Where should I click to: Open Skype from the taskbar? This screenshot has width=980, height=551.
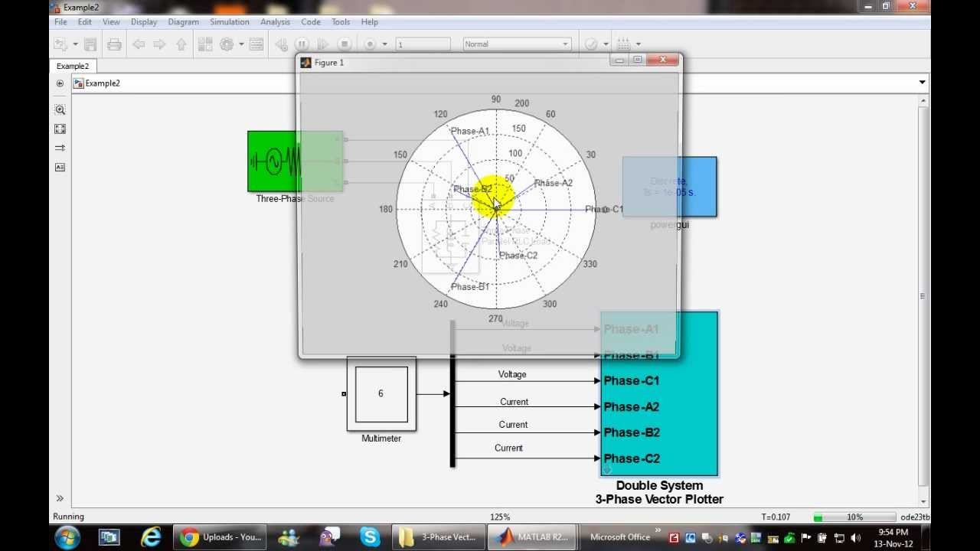point(370,537)
